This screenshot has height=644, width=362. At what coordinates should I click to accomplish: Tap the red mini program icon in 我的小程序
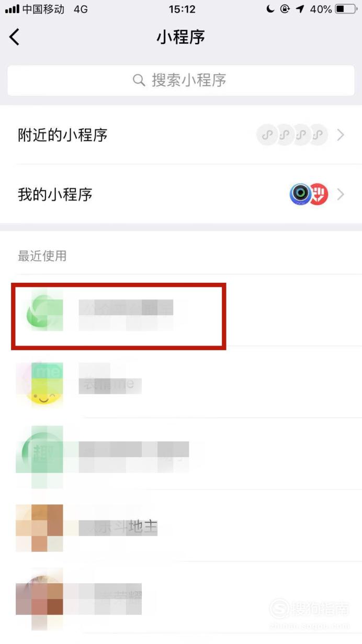pyautogui.click(x=318, y=195)
